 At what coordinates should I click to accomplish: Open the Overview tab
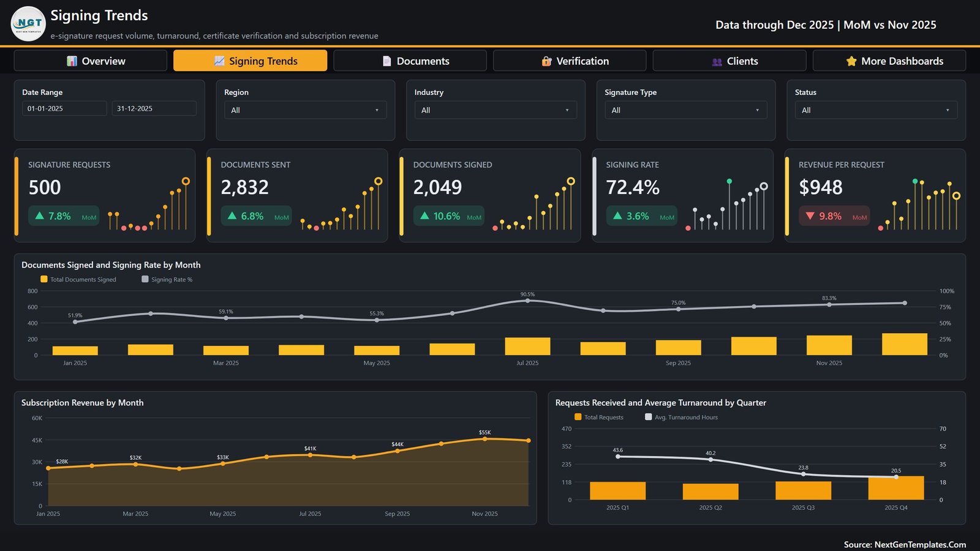tap(91, 61)
